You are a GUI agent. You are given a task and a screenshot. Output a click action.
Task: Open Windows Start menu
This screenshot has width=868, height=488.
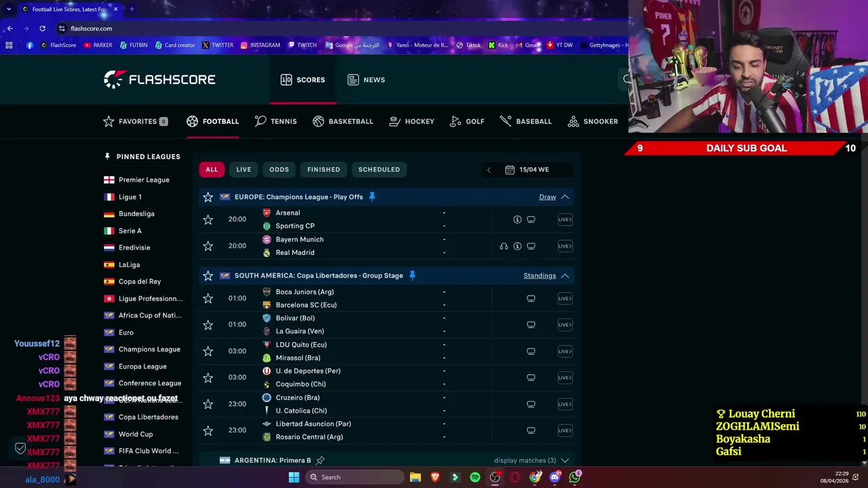(294, 477)
